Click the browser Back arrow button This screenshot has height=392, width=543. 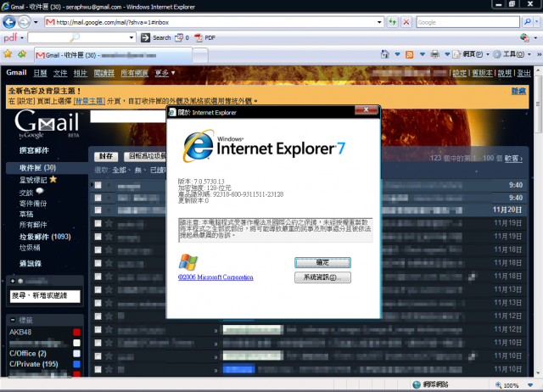point(9,23)
